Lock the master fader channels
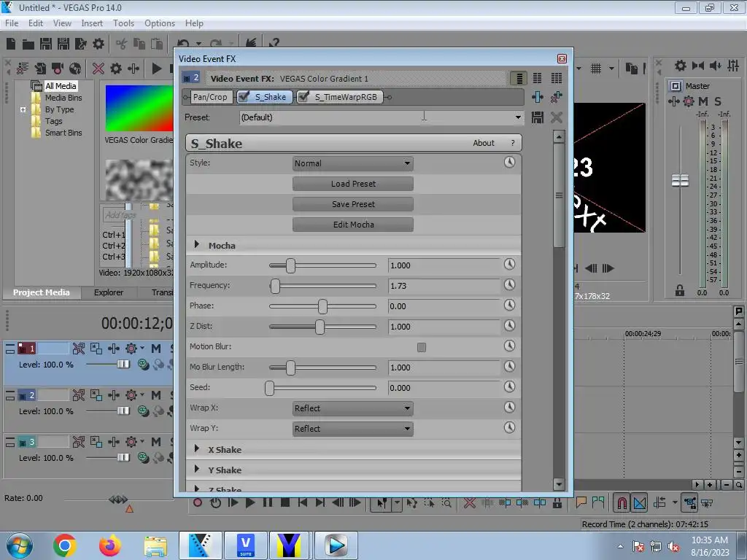The width and height of the screenshot is (747, 560). 680,290
